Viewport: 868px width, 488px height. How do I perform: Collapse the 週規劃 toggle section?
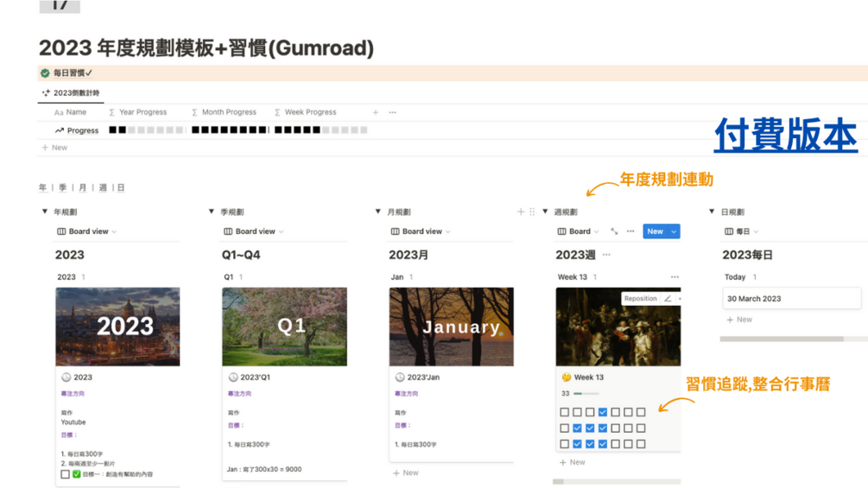click(545, 212)
